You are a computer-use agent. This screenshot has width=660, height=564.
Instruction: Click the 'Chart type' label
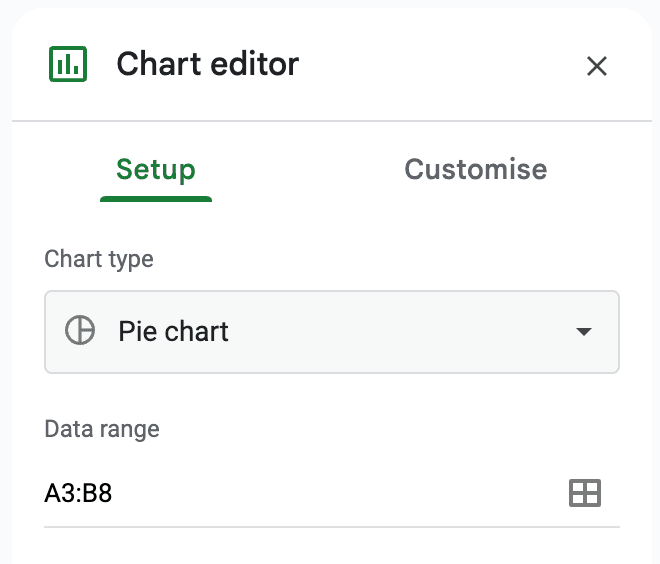coord(99,259)
